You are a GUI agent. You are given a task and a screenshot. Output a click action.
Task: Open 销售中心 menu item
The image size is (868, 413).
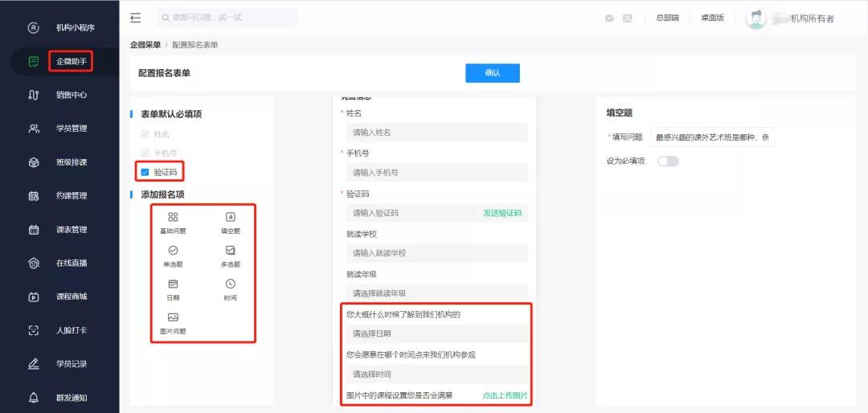(x=72, y=96)
